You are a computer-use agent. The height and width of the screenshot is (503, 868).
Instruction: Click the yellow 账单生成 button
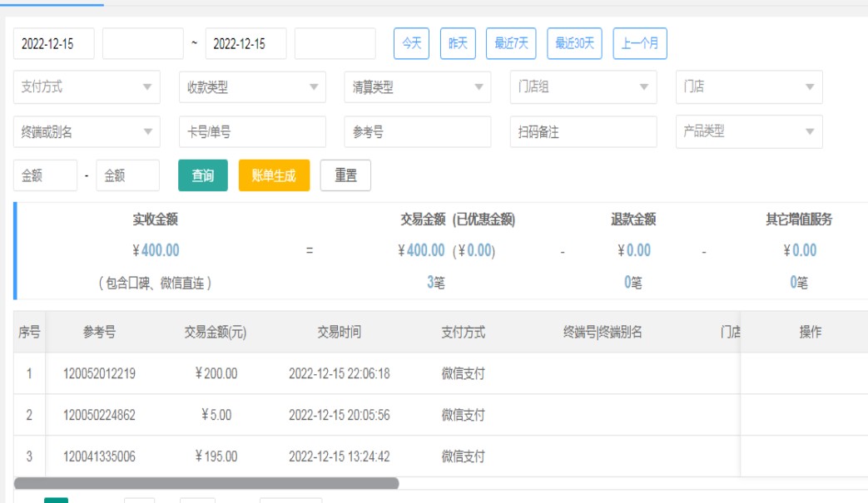(274, 175)
